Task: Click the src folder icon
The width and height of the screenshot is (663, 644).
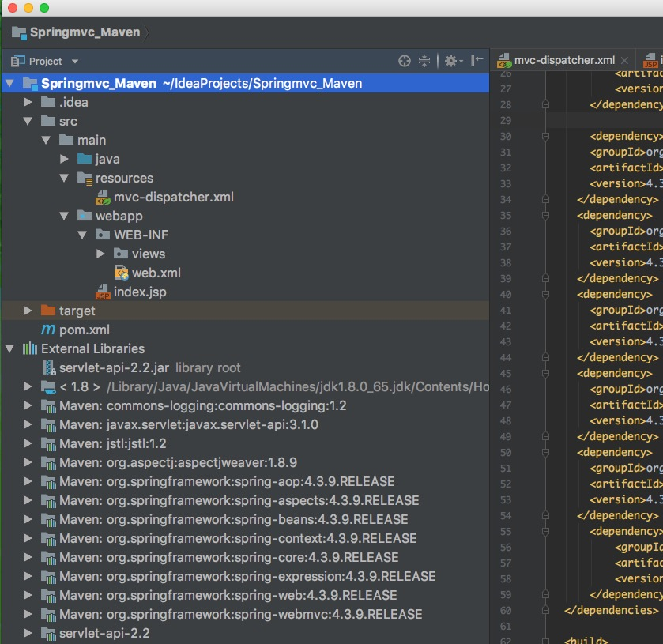Action: (x=48, y=121)
